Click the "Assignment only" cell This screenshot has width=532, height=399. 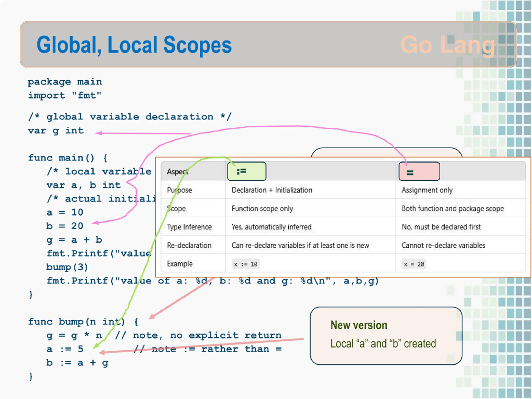click(x=427, y=190)
